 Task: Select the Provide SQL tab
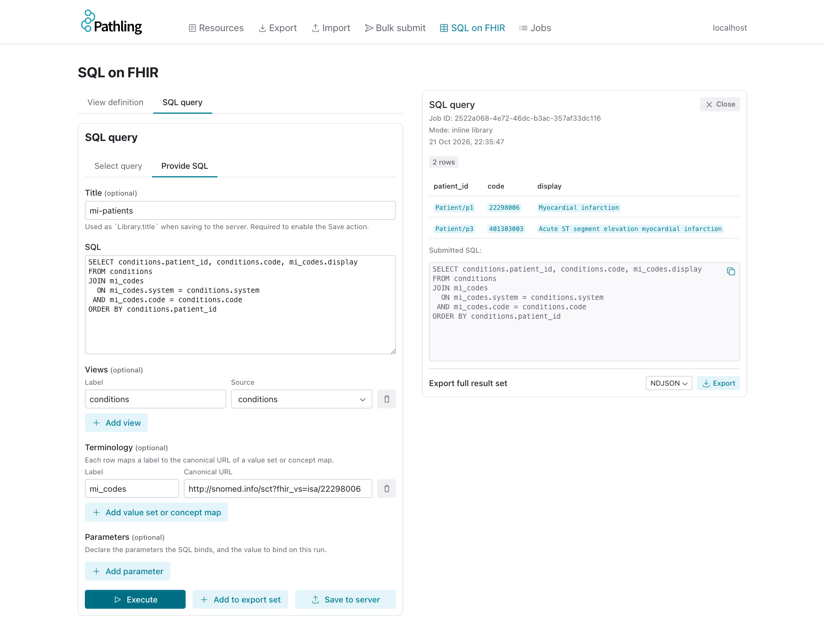coord(185,166)
